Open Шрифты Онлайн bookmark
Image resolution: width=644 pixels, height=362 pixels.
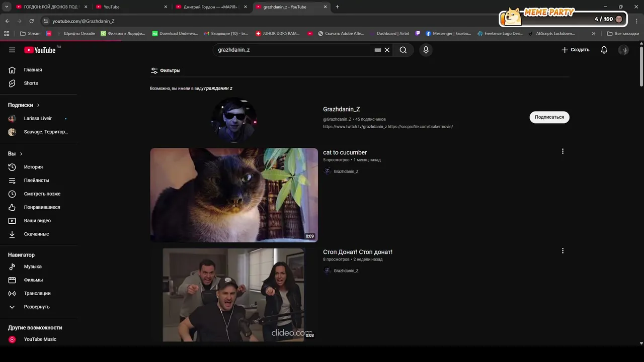pos(75,34)
